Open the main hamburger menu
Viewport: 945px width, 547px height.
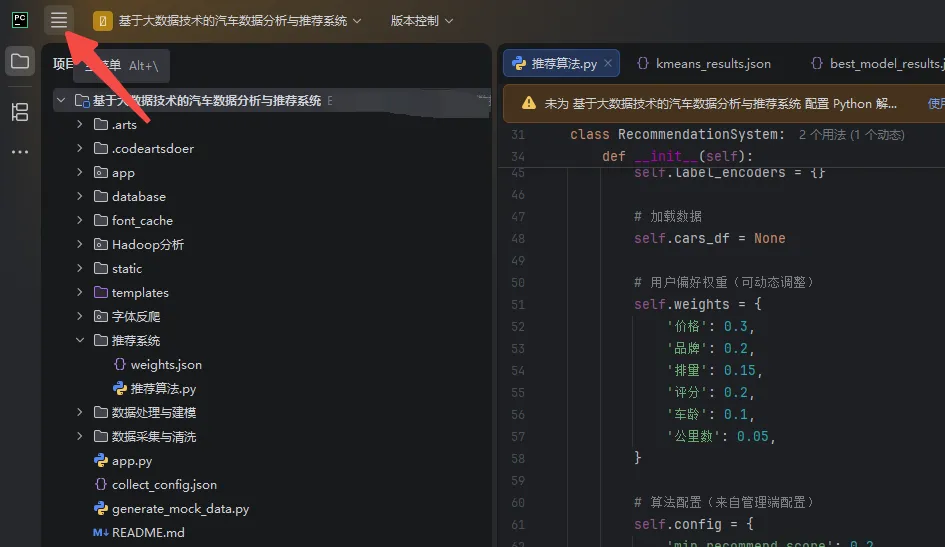pyautogui.click(x=58, y=20)
